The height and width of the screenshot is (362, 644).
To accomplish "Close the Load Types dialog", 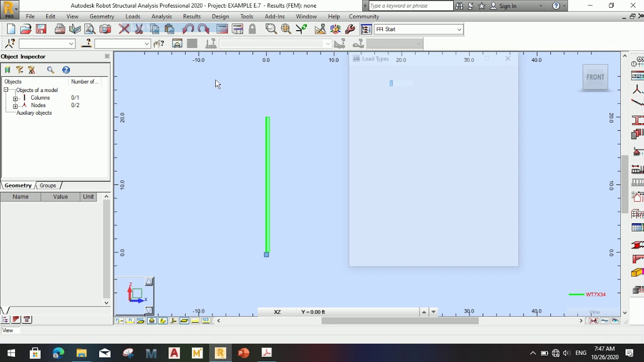I will click(x=508, y=58).
